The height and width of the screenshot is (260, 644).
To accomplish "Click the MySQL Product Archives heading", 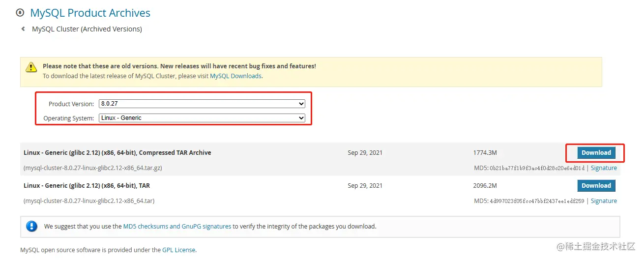I will 90,13.
